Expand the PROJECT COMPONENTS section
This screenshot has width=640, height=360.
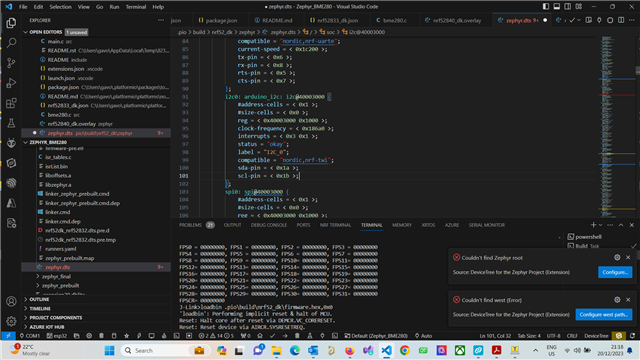point(56,318)
